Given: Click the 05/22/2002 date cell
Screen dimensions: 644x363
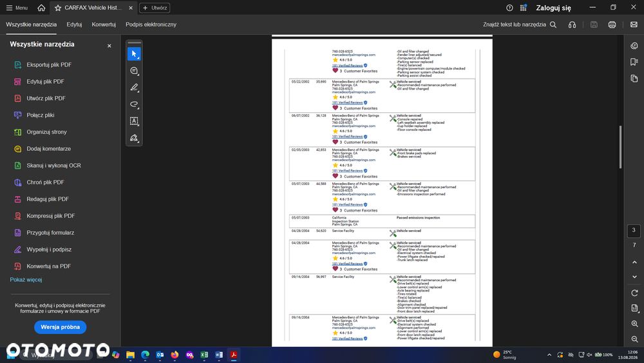Looking at the screenshot, I should tap(300, 82).
